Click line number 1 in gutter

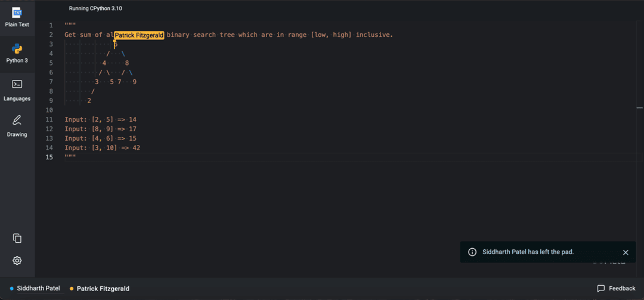click(51, 26)
